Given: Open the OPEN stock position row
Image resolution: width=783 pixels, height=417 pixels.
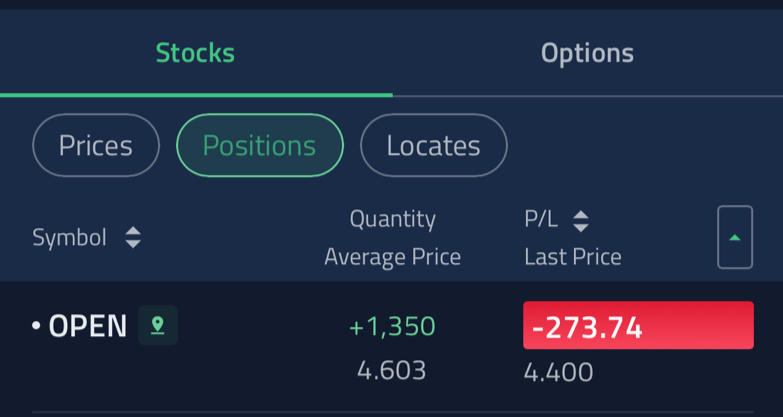Looking at the screenshot, I should (x=392, y=347).
